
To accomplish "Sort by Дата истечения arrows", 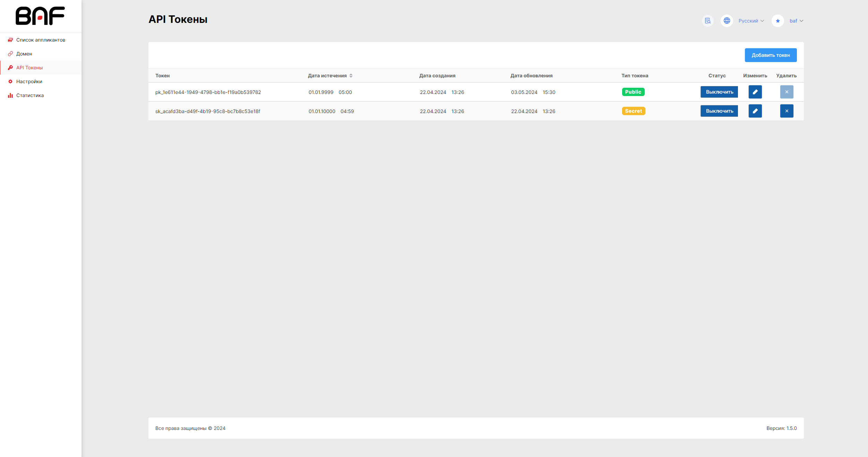I will tap(351, 76).
